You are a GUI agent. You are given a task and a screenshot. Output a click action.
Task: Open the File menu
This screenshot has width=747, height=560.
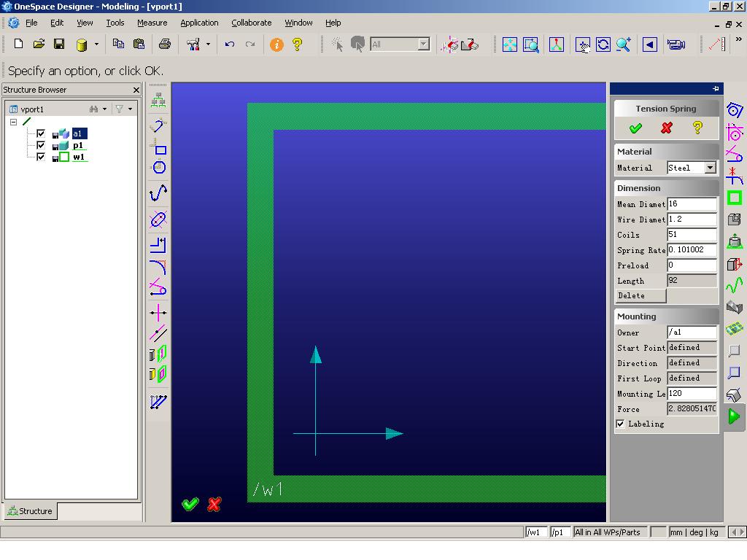pyautogui.click(x=31, y=23)
